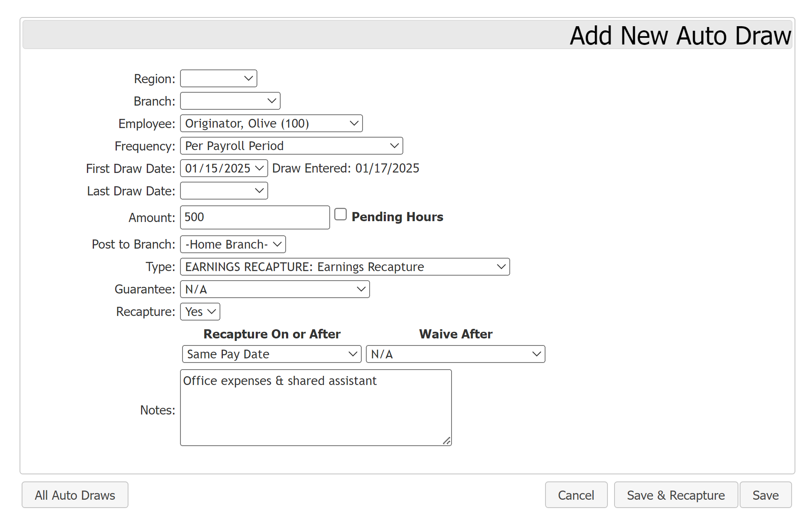
Task: Click the Add New Auto Draw heading
Action: point(680,36)
